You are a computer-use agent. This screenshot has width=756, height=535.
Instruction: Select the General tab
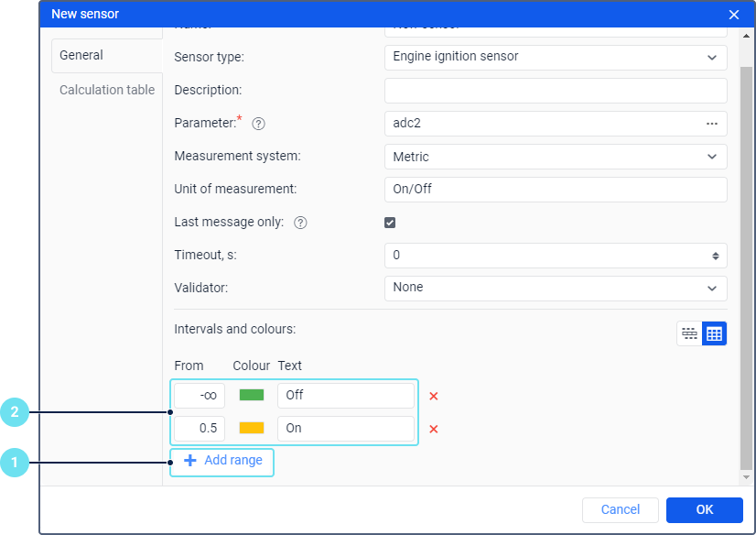81,55
